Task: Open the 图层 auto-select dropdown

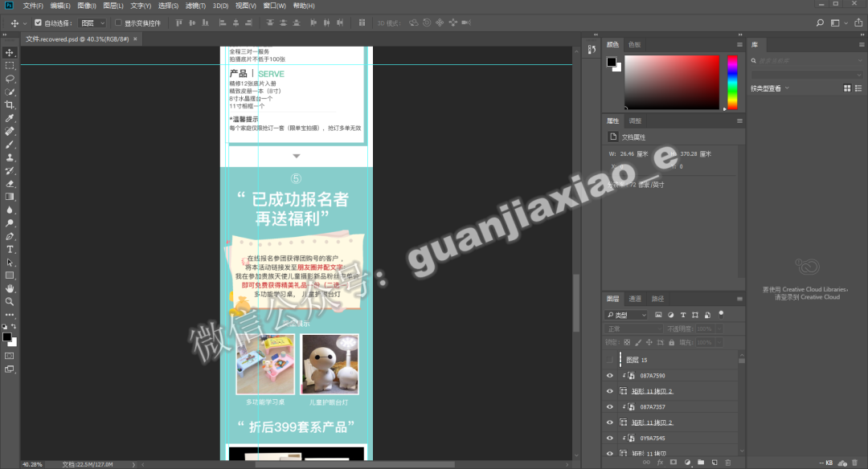Action: point(92,22)
